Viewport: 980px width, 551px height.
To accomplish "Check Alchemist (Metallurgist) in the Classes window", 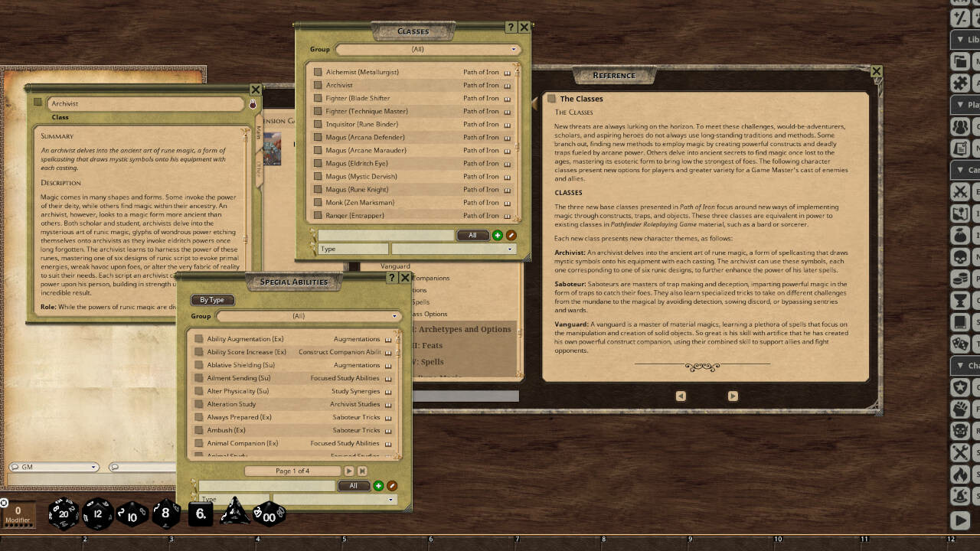I will pos(318,72).
